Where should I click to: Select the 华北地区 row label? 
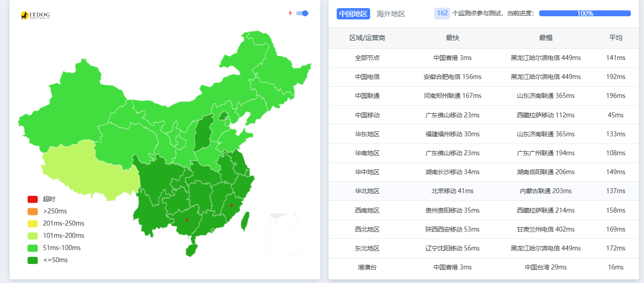coord(367,191)
